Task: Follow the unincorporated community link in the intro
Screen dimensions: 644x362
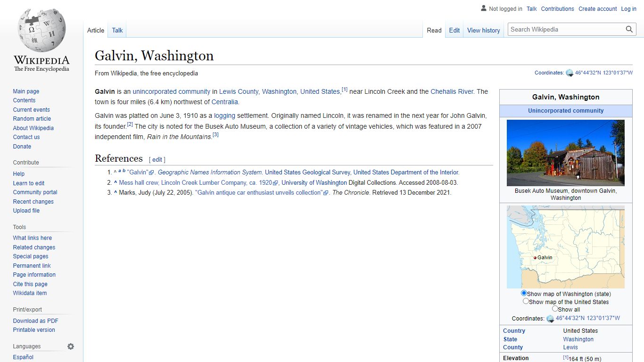Action: [x=171, y=91]
